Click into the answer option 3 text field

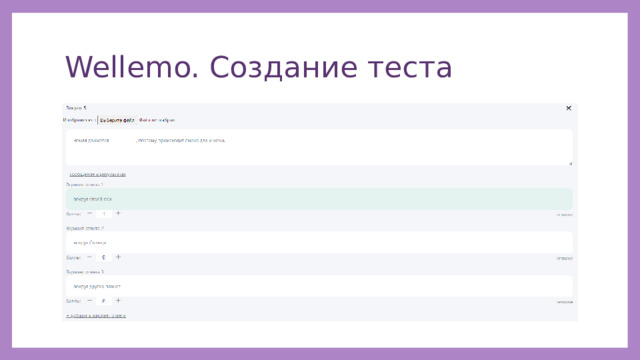[319, 286]
